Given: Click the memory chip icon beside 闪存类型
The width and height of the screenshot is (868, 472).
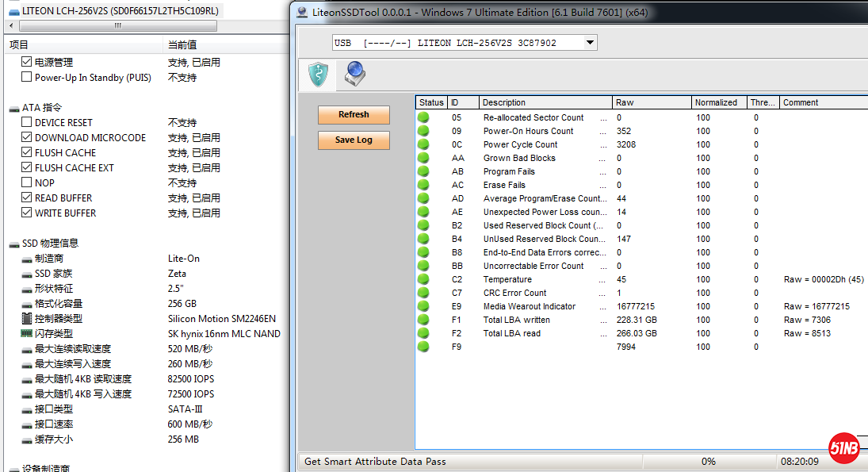Looking at the screenshot, I should (x=26, y=334).
